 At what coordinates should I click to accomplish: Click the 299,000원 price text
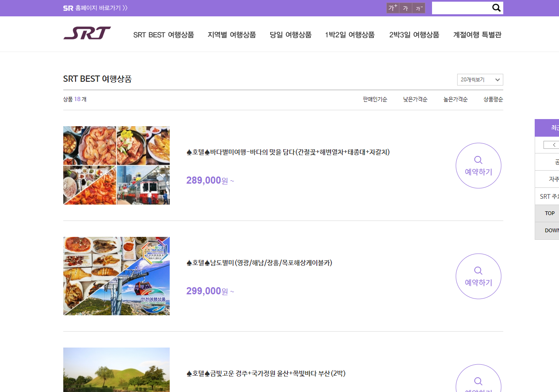point(210,291)
